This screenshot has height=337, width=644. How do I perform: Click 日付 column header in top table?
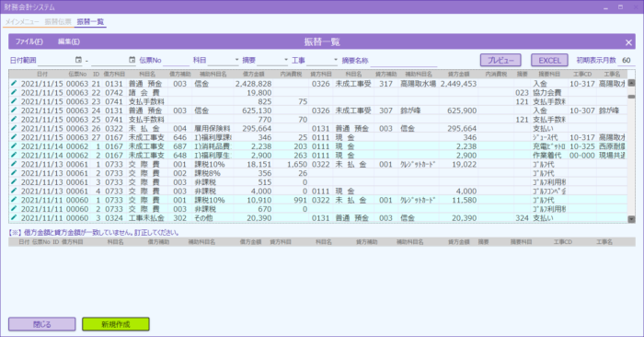(42, 74)
